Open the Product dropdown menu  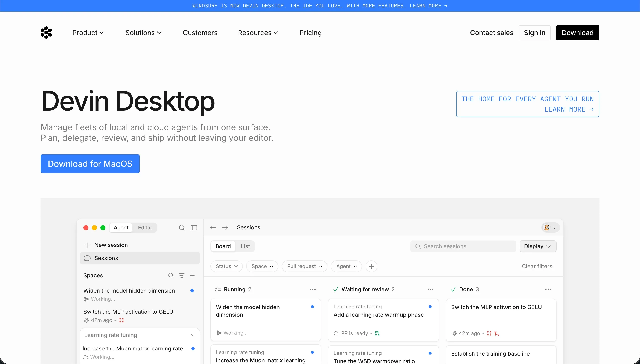pyautogui.click(x=88, y=33)
